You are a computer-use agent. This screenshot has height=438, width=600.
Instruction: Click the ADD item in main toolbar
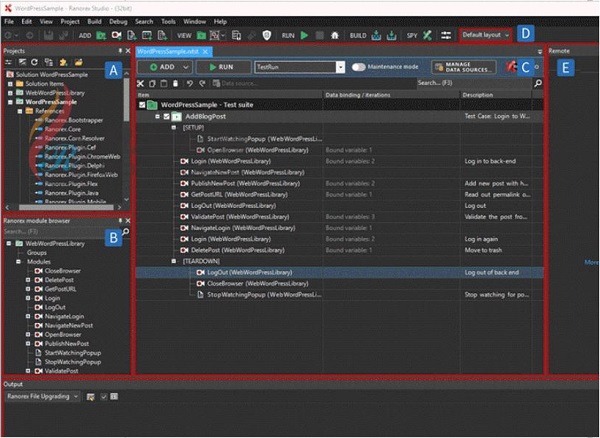point(84,34)
